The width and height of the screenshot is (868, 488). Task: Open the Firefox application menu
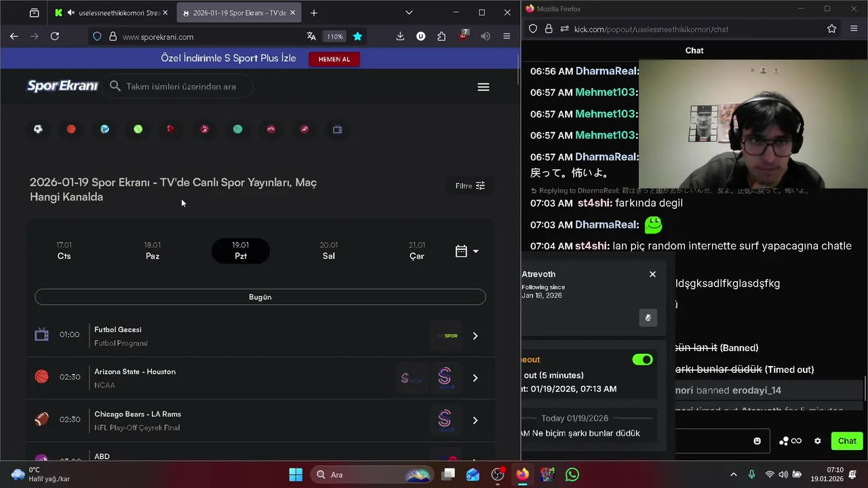(507, 37)
